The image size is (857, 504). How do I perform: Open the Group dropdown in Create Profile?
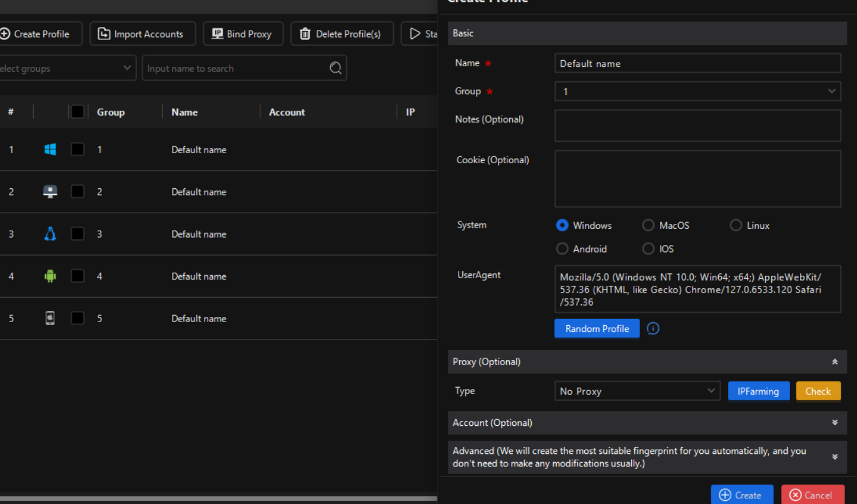697,91
